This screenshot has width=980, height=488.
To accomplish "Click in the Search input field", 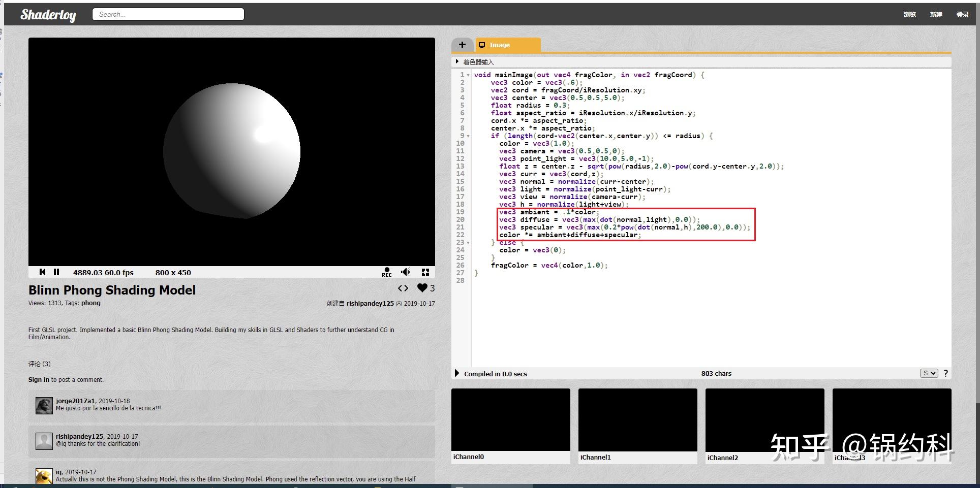I will tap(168, 14).
